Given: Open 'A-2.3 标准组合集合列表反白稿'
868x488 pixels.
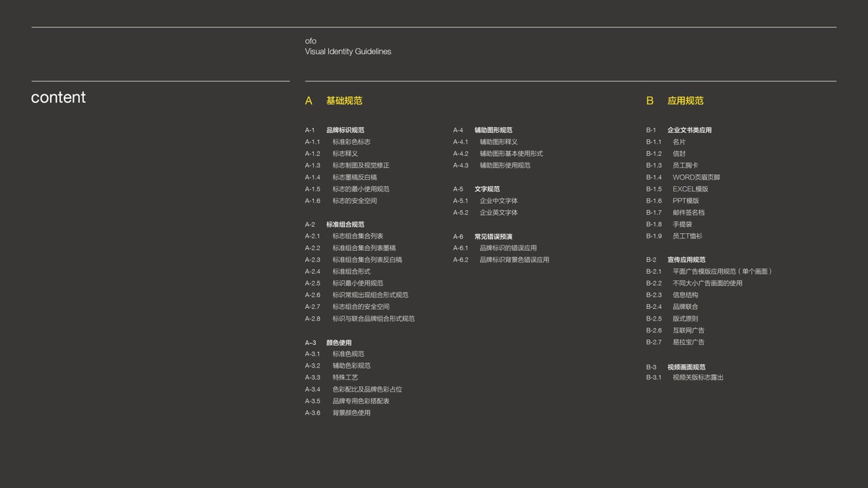Looking at the screenshot, I should pos(353,260).
